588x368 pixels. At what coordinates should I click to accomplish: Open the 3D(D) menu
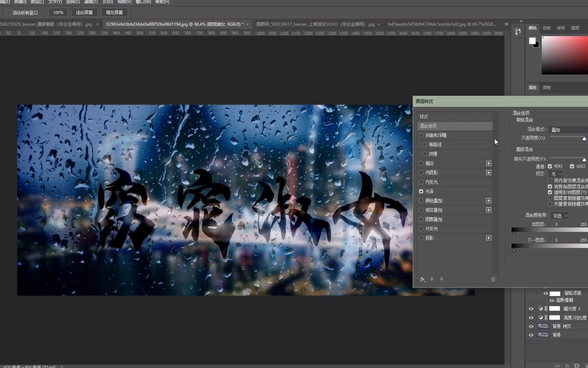108,2
